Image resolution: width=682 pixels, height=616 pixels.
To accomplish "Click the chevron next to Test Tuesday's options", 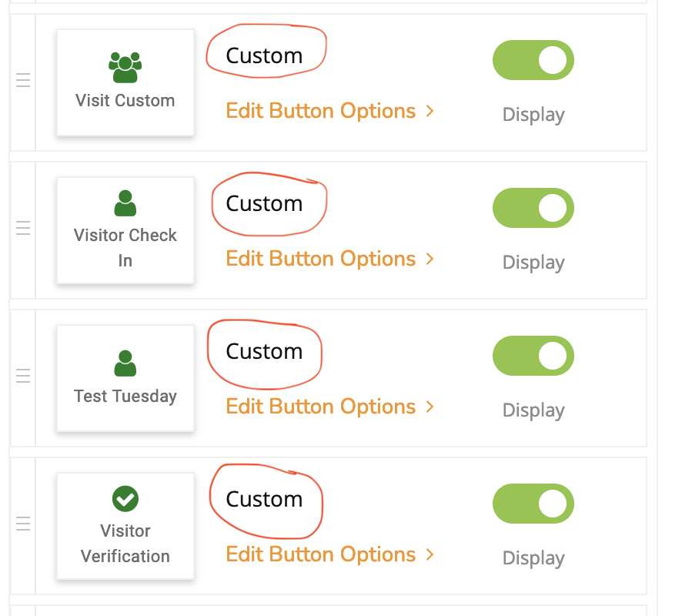I will pyautogui.click(x=430, y=407).
